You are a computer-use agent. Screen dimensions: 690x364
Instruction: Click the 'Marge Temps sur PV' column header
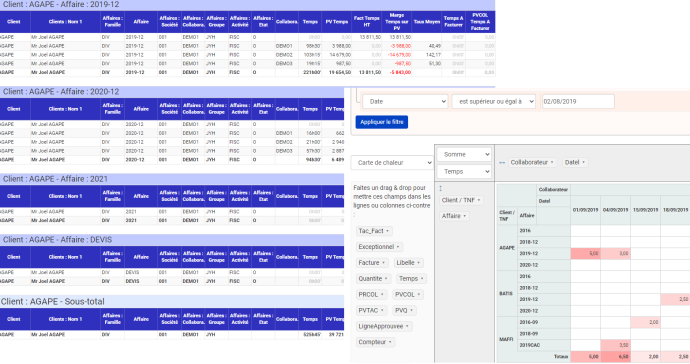396,22
